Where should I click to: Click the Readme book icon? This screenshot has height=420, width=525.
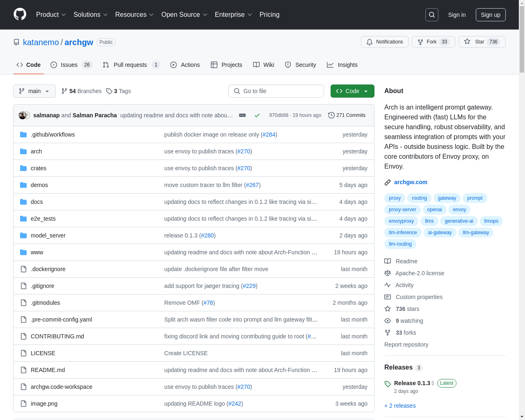click(388, 261)
